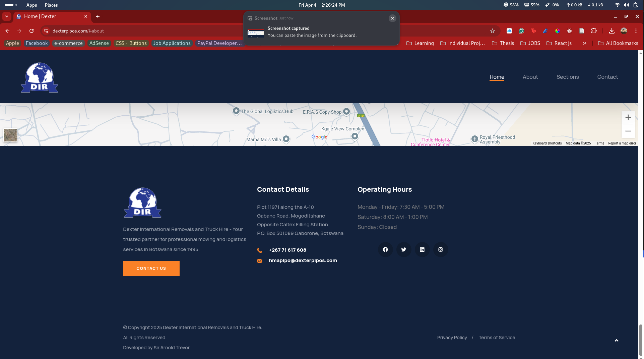Dismiss the Screenshot captured notification

click(x=392, y=18)
